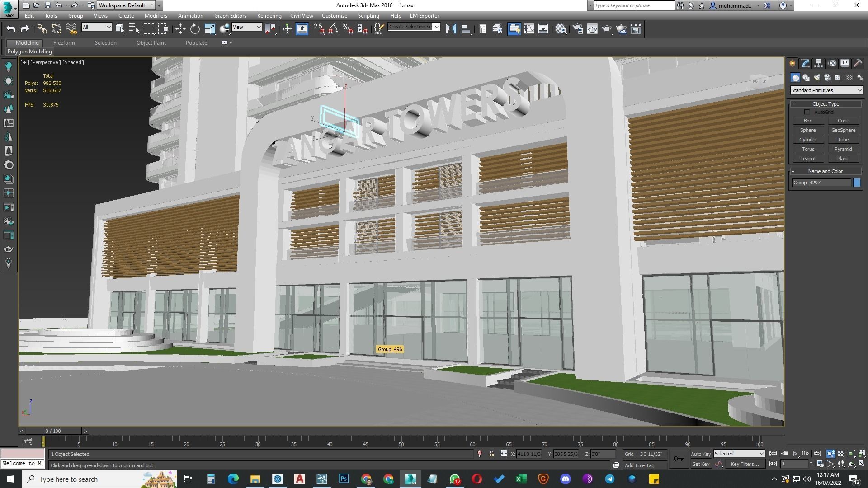Open the Rendered Frame Window icon
This screenshot has height=488, width=868.
[592, 29]
